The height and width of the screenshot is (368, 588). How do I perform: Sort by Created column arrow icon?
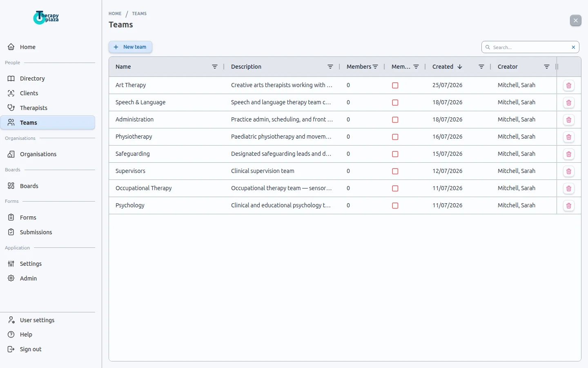coord(460,67)
